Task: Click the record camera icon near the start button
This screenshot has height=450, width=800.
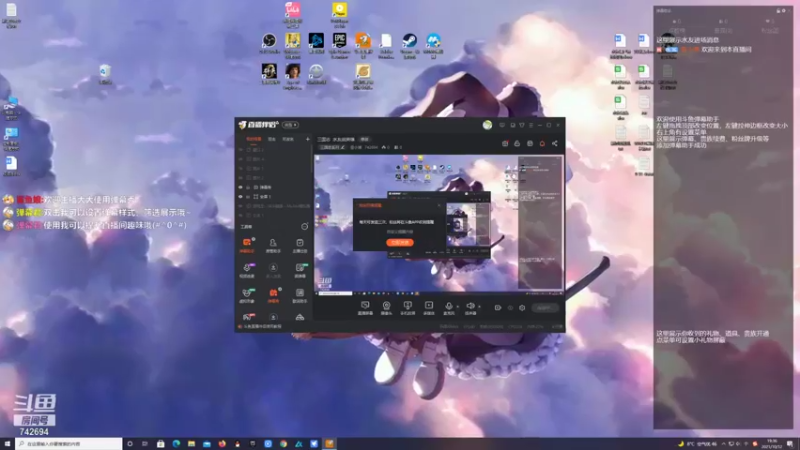Action: click(x=497, y=308)
